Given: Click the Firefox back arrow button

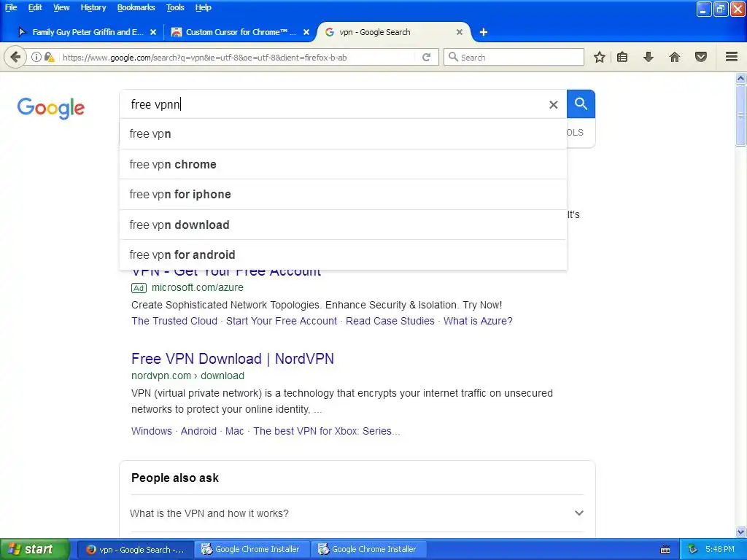Looking at the screenshot, I should [x=15, y=57].
